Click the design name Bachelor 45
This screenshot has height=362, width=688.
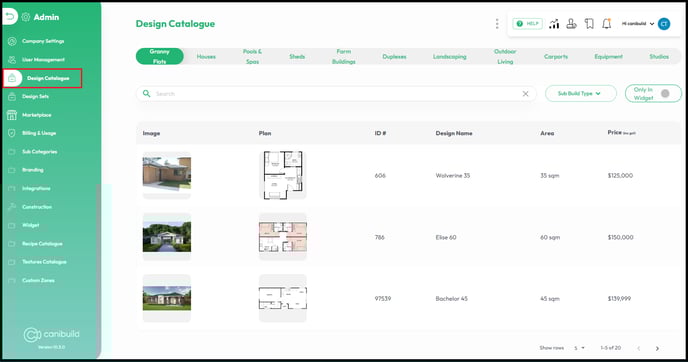452,299
